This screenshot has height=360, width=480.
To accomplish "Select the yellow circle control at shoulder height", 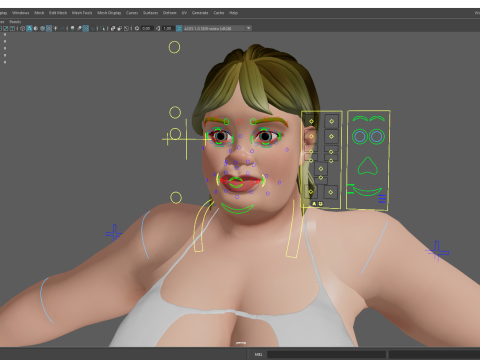I will pyautogui.click(x=176, y=197).
